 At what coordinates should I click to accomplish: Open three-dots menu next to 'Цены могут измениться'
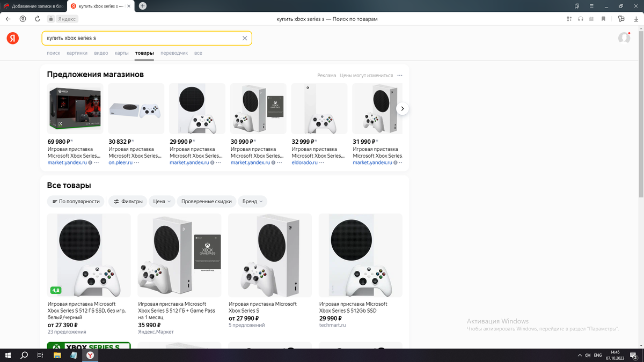coord(400,76)
